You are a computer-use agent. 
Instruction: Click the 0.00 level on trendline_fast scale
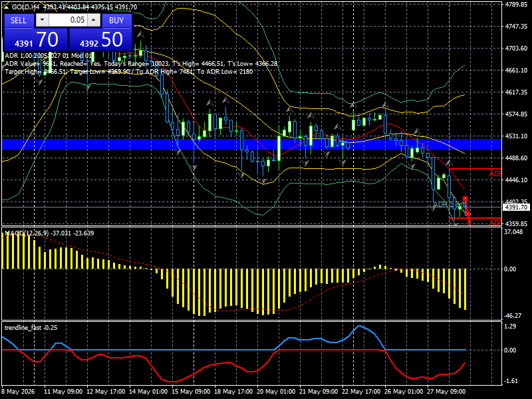510,350
